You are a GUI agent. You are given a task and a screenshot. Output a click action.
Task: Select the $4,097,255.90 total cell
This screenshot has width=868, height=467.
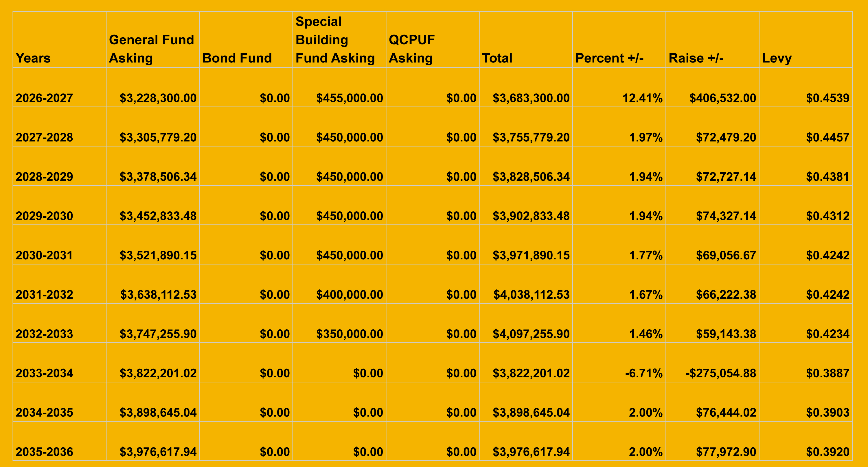526,323
